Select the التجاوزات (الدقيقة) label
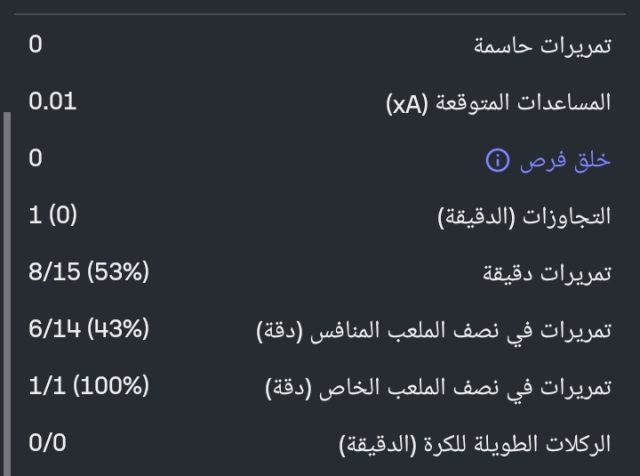The image size is (640, 476). (x=524, y=217)
